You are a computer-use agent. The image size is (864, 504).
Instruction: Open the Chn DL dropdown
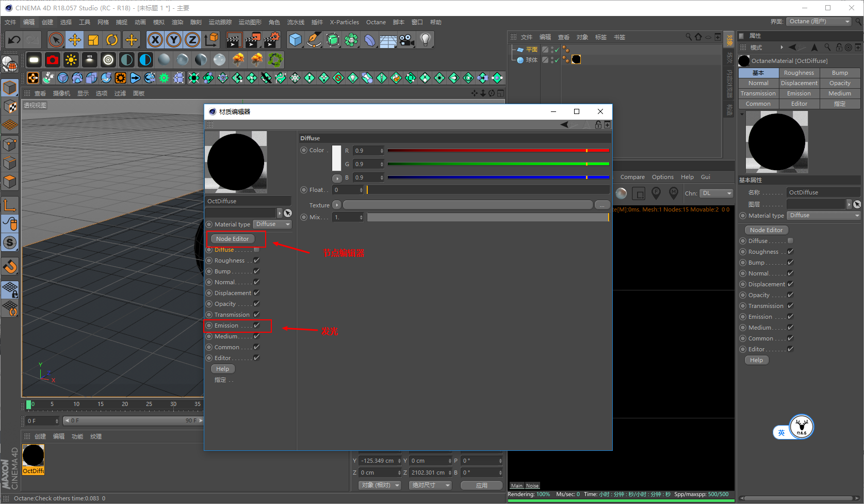(x=717, y=193)
